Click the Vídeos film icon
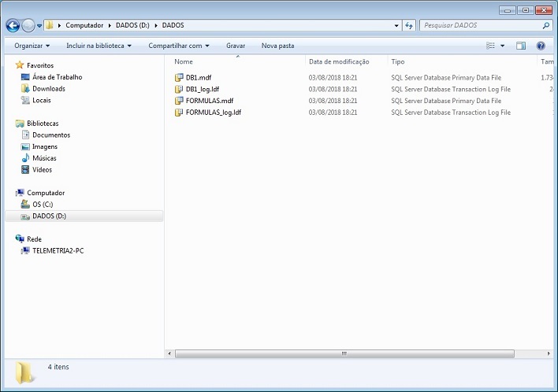Screen dimensions: 558x392 [25, 169]
